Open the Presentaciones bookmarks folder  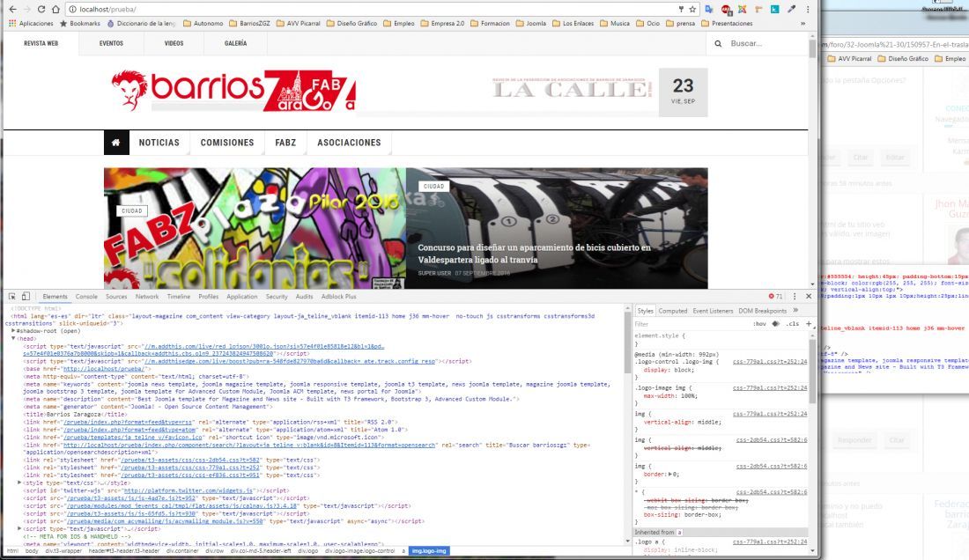727,24
